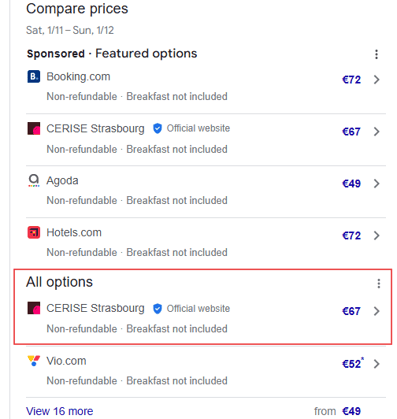Expand Hotels.com €72 offer chevron
The width and height of the screenshot is (397, 419).
377,236
